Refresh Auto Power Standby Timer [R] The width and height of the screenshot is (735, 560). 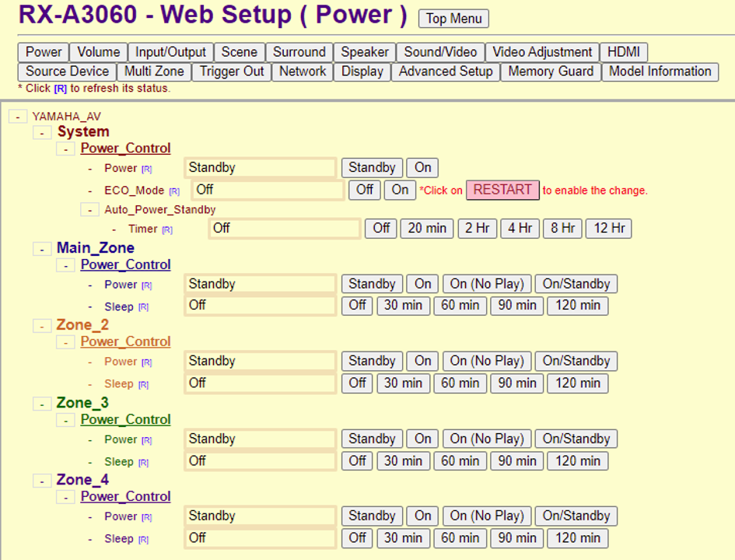tap(167, 229)
